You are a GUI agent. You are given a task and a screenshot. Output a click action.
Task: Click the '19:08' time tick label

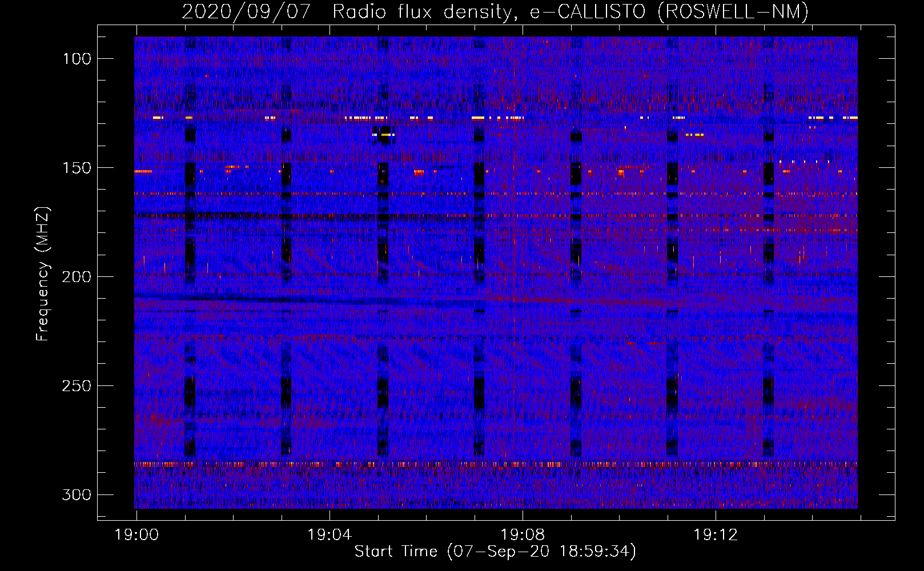[x=523, y=535]
